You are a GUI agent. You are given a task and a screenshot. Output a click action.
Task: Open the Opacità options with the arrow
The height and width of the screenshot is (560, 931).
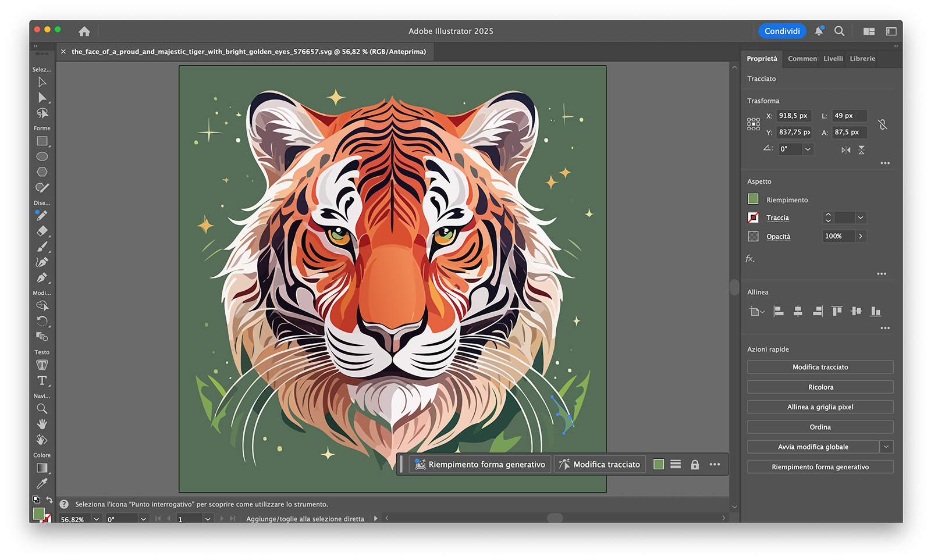(x=861, y=236)
